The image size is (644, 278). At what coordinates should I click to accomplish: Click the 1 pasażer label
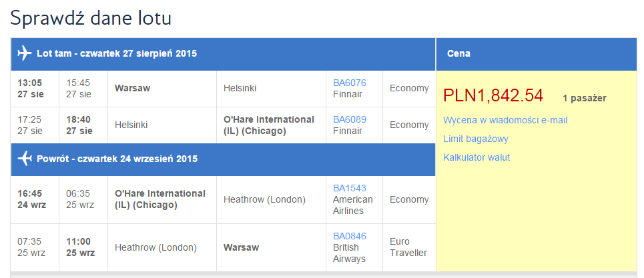point(585,99)
